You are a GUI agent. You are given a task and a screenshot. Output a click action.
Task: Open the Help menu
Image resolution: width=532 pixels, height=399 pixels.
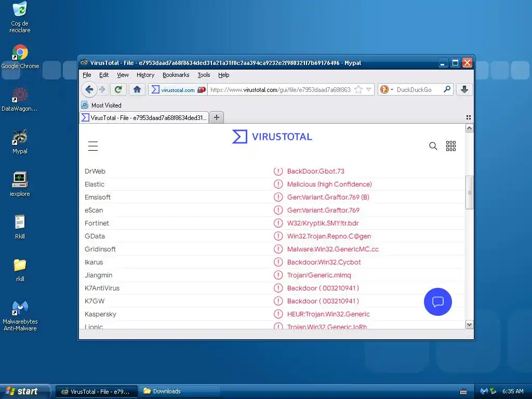click(x=223, y=75)
